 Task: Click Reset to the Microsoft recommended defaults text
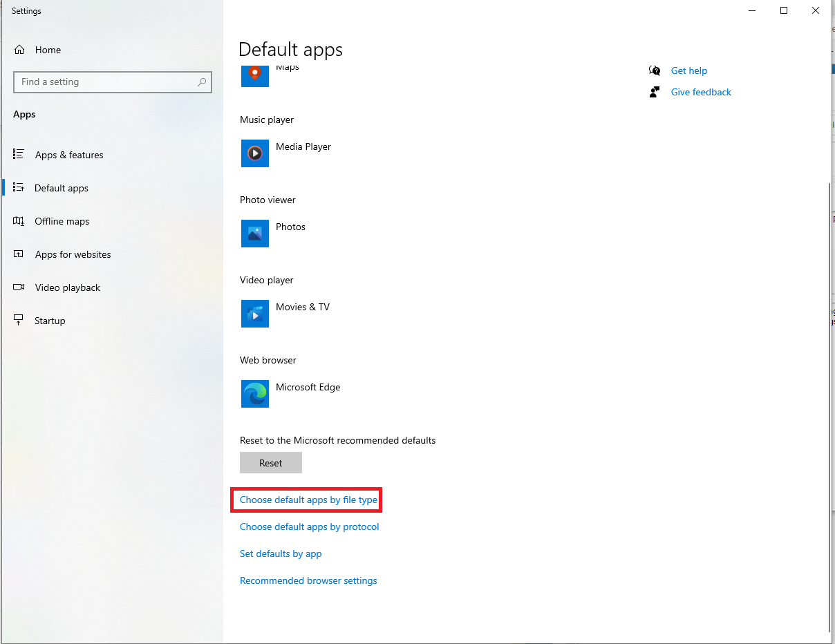[x=338, y=440]
